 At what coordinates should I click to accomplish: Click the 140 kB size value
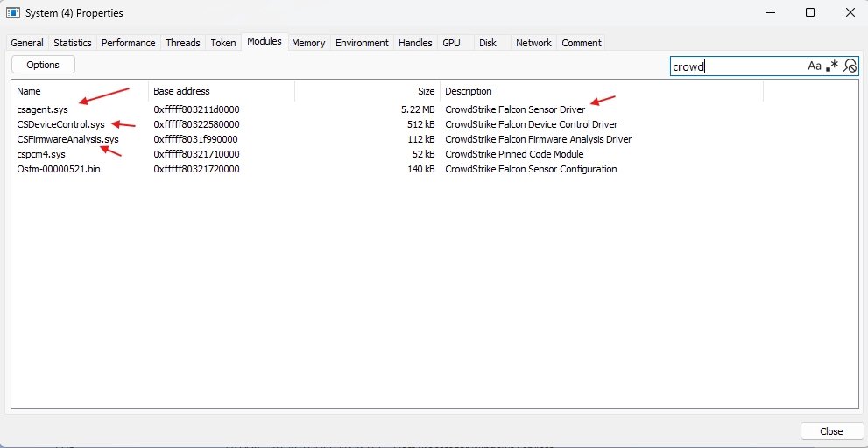(x=420, y=169)
